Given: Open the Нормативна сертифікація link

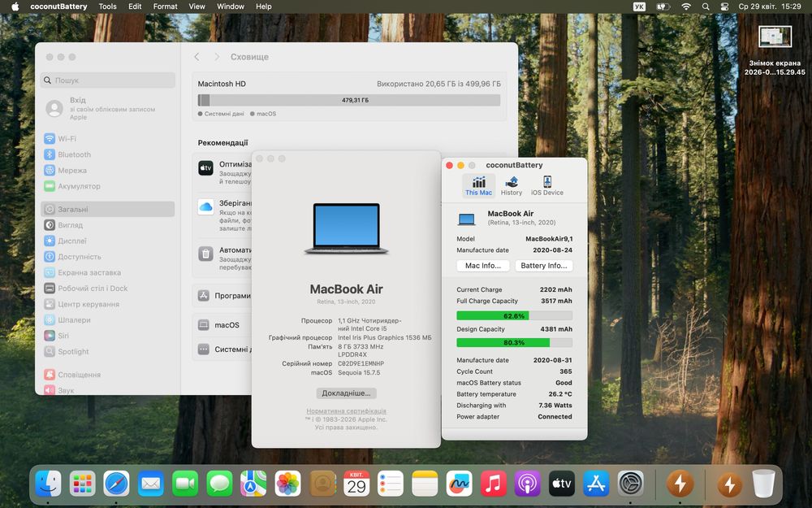Looking at the screenshot, I should click(346, 411).
